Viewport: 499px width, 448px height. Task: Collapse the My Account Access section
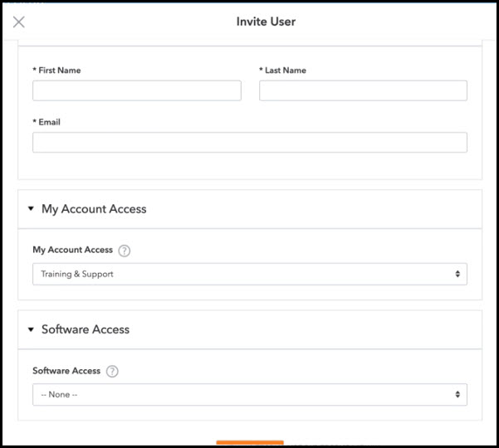tap(31, 208)
